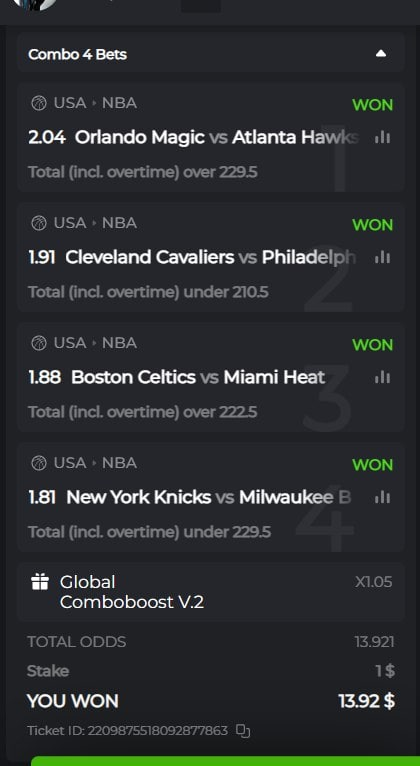Copy the Ticket ID to clipboard
This screenshot has width=420, height=766.
pyautogui.click(x=243, y=731)
